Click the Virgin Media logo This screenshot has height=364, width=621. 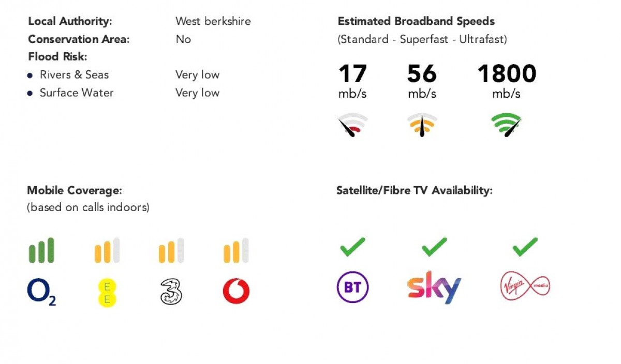click(x=525, y=285)
